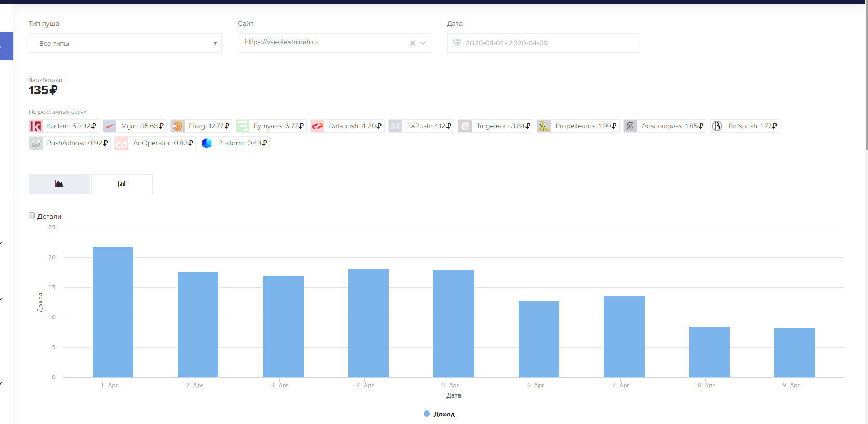
Task: Click the 8. Apr revenue bar
Action: pos(709,352)
